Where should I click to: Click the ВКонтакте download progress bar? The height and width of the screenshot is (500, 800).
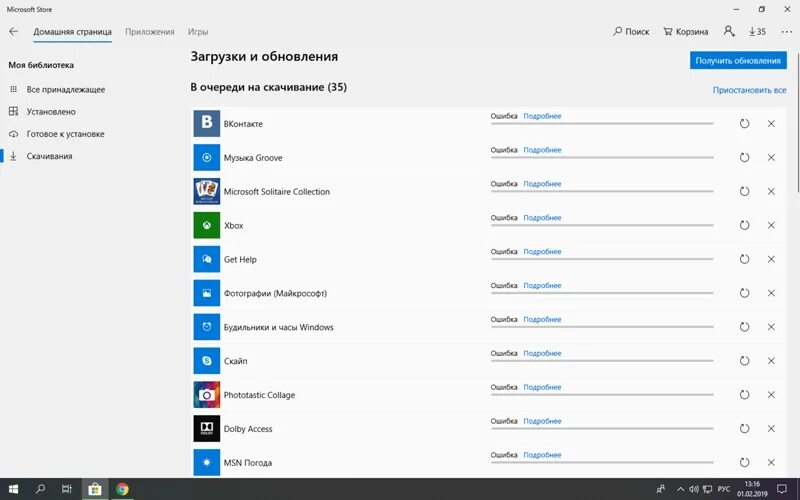(x=602, y=123)
